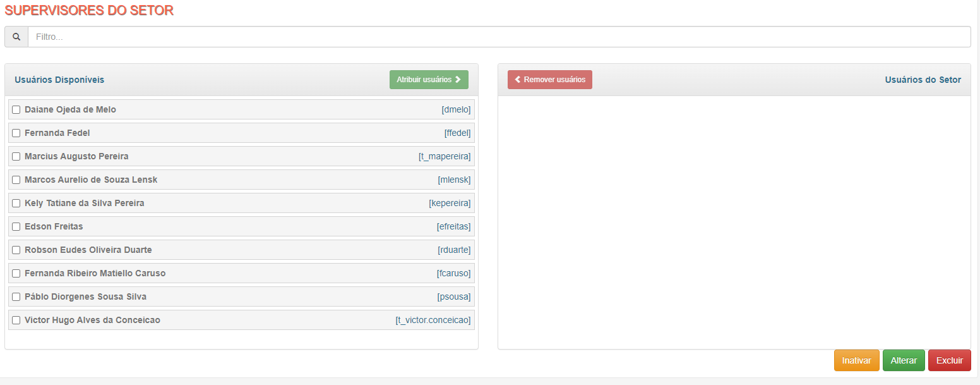Select Marcius Augusto Pereira checkbox
Viewport: 980px width, 385px height.
[x=16, y=157]
